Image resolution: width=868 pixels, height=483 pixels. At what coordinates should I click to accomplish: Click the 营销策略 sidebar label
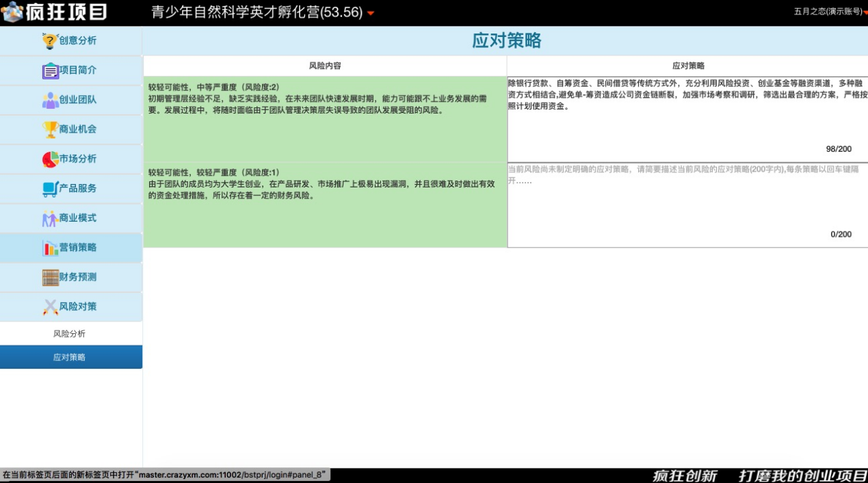pos(77,248)
